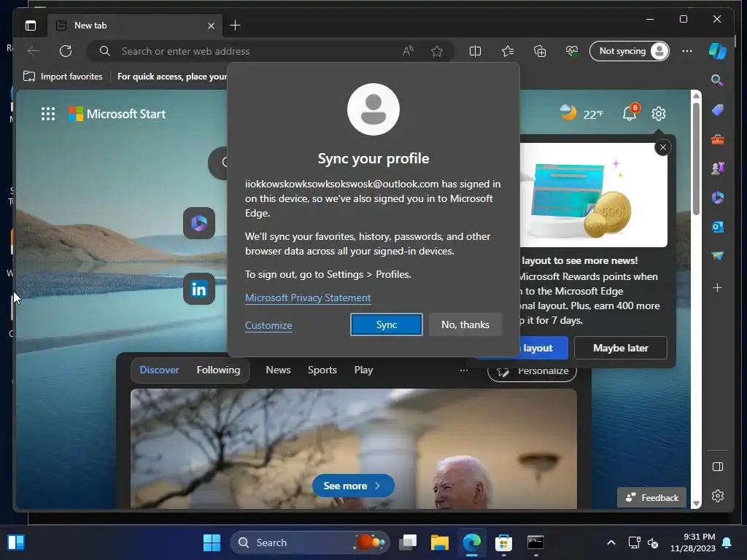Click the read aloud icon in address bar

click(x=408, y=51)
